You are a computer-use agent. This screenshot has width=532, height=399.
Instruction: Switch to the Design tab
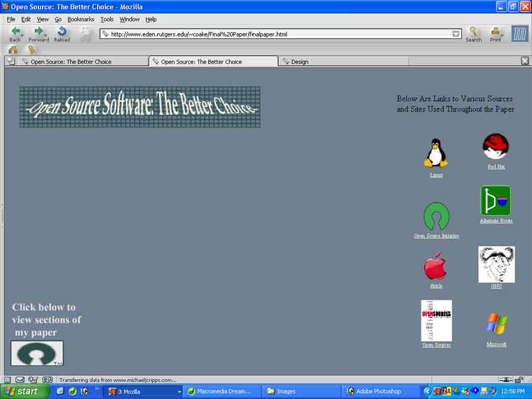[x=300, y=61]
